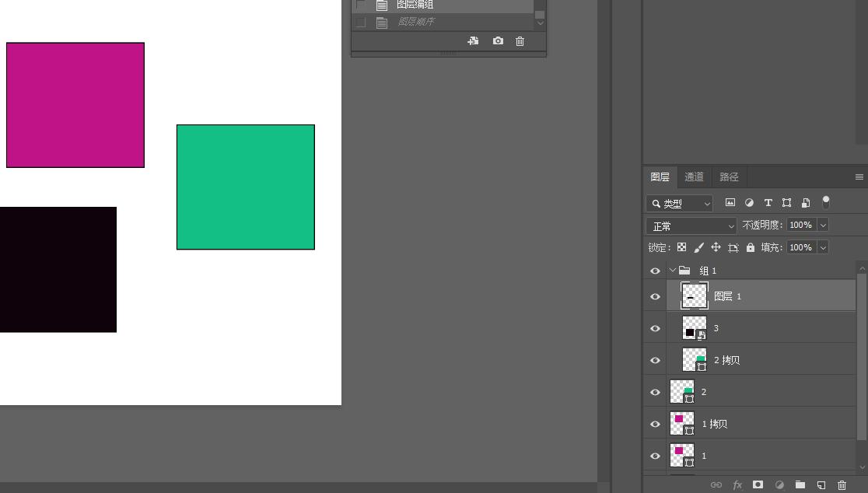Collapse the 组 1 group arrow
Image resolution: width=868 pixels, height=493 pixels.
pos(673,271)
